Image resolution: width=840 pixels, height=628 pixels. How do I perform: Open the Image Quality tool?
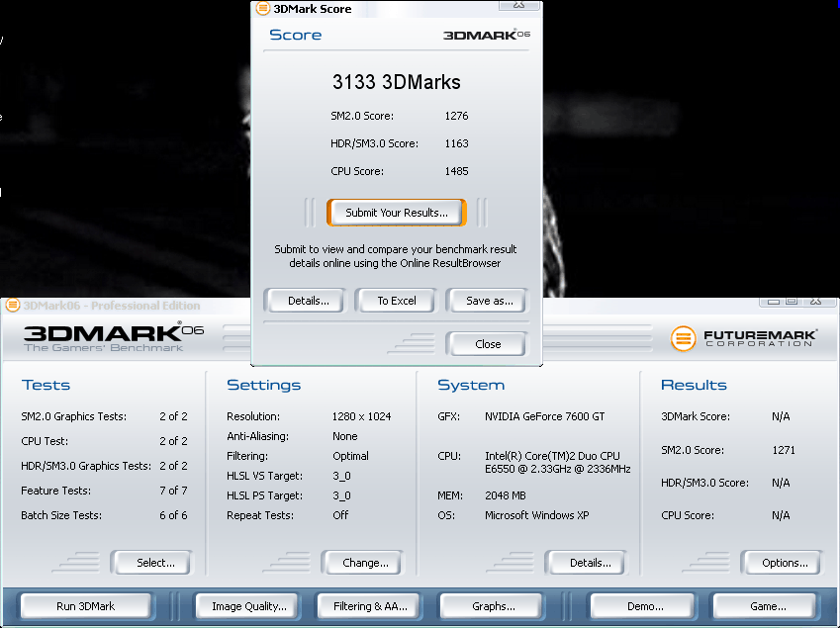tap(248, 606)
